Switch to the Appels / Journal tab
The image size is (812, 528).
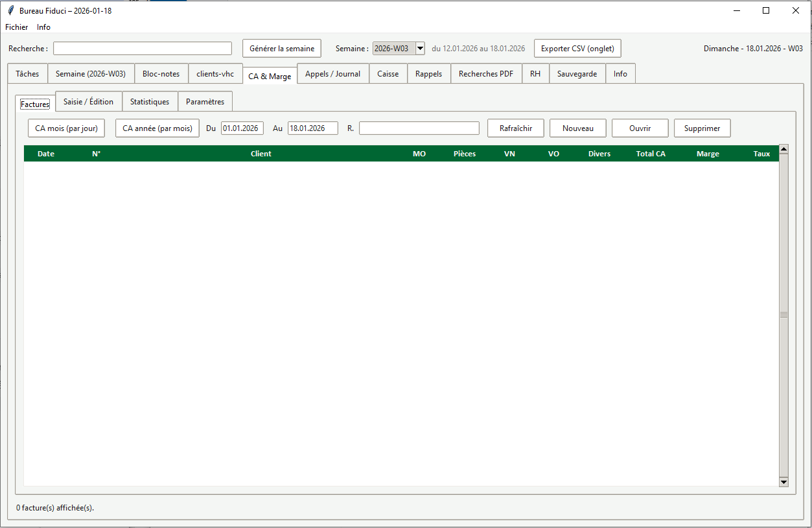tap(332, 73)
